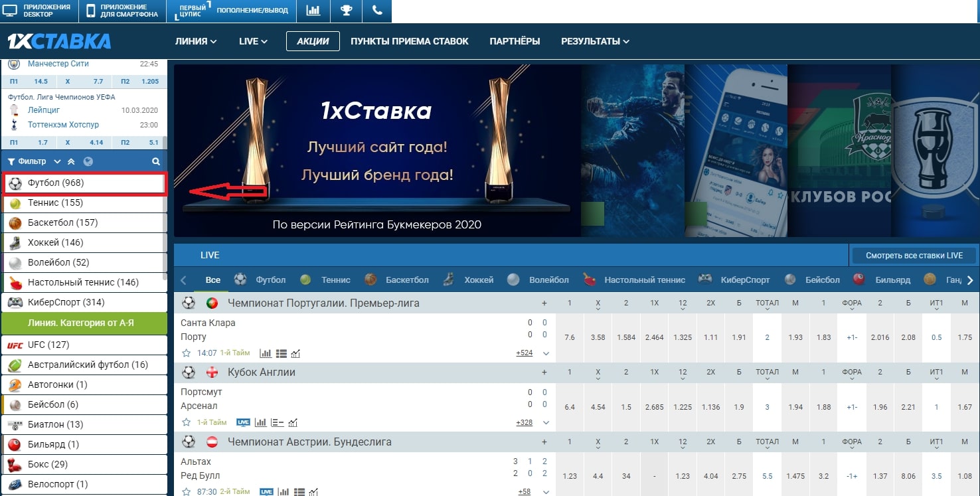The width and height of the screenshot is (980, 496).
Task: Expand the ЛИНИЯ dropdown menu
Action: pos(196,41)
